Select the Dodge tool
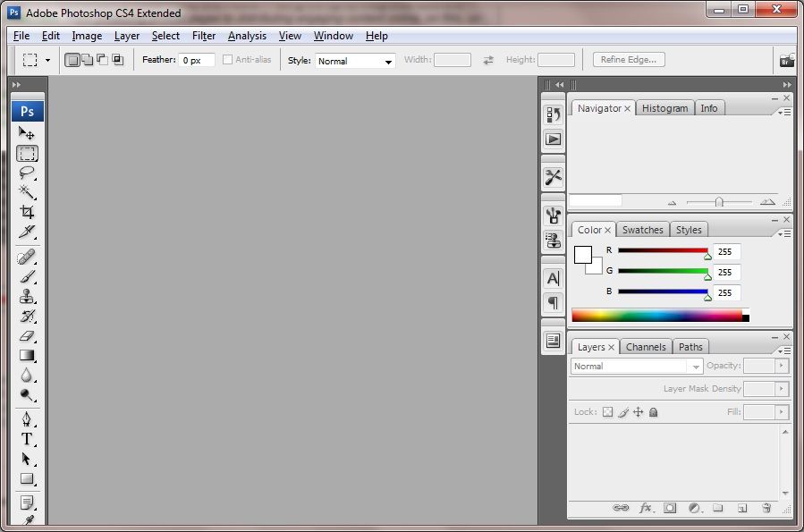The image size is (804, 532). point(27,394)
